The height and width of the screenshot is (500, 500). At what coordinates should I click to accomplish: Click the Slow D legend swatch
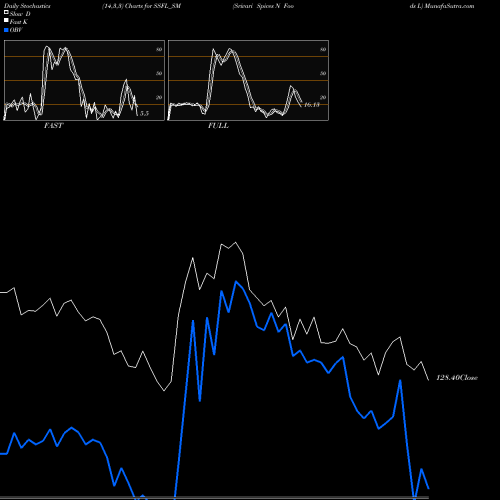click(6, 13)
